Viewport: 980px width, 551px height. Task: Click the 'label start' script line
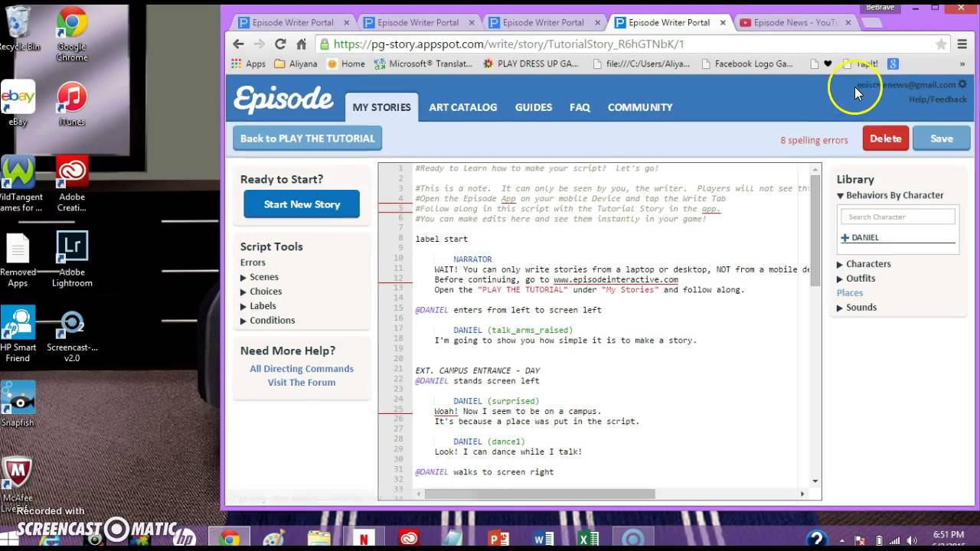pos(441,239)
